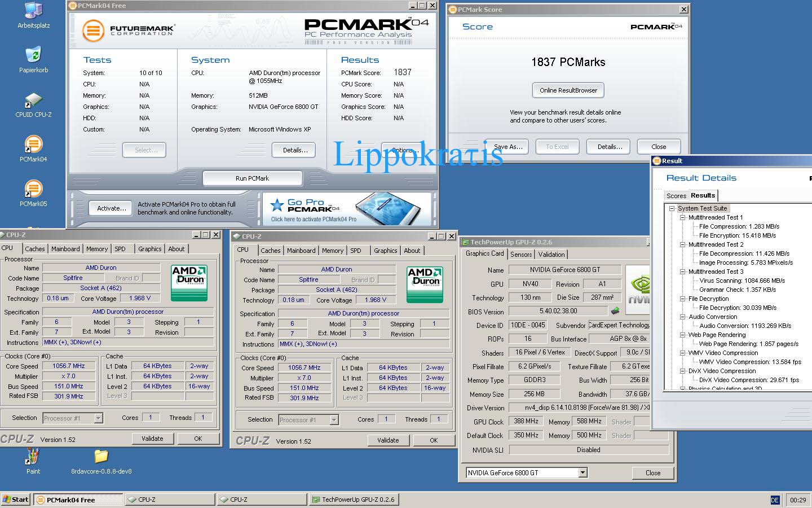Switch to SPD tab in right CPU-Z
This screenshot has height=508, width=812.
(356, 251)
